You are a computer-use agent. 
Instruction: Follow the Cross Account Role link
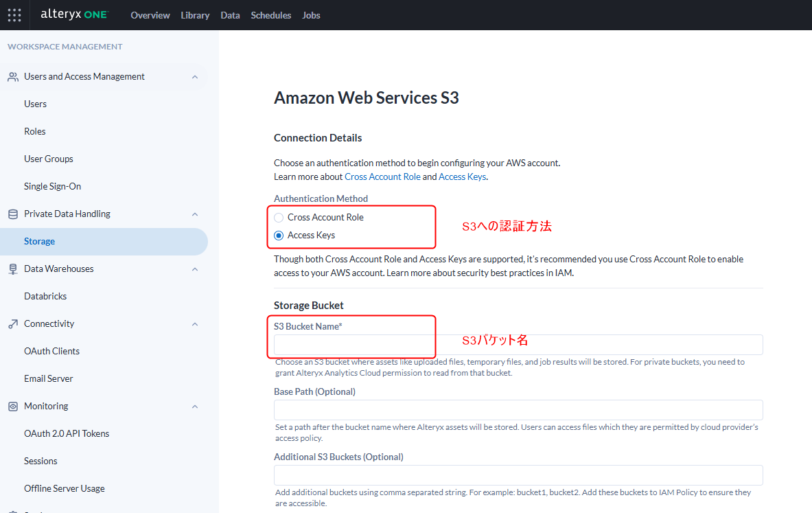383,176
